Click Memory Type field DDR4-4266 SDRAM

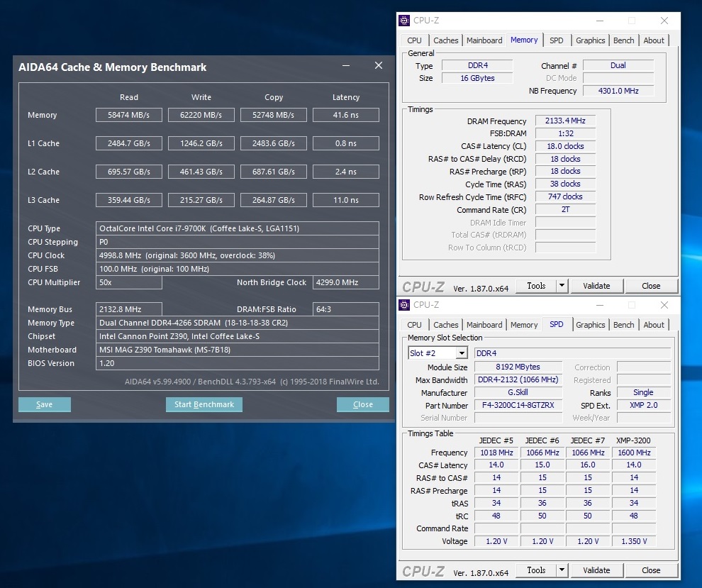coord(238,323)
